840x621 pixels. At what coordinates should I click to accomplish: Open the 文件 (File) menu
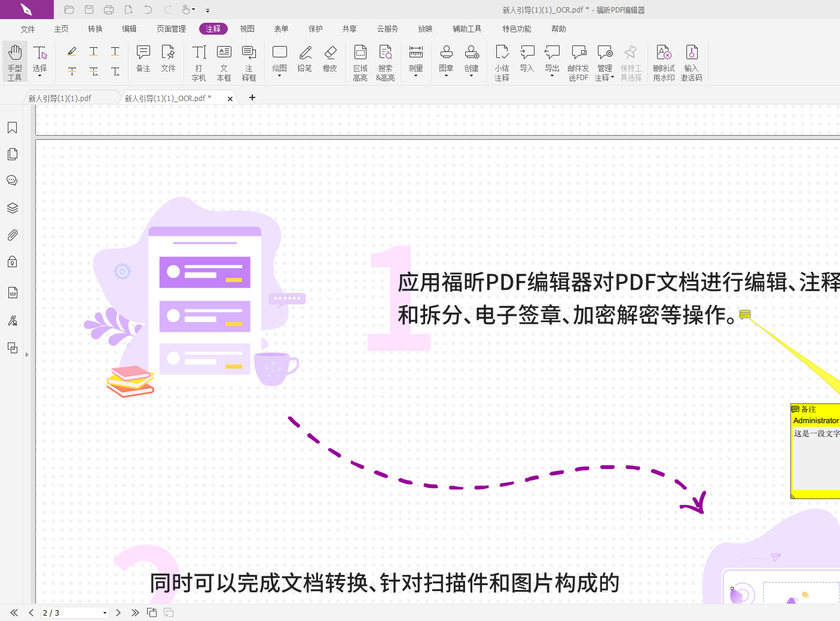tap(28, 29)
